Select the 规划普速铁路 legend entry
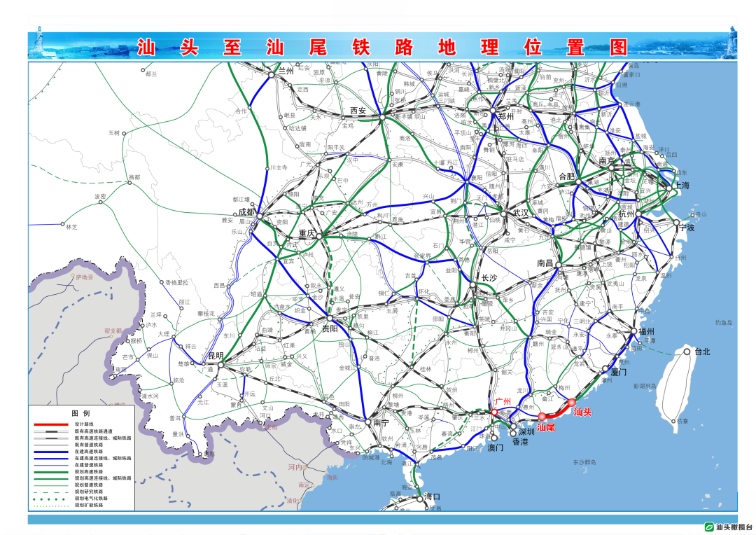The height and width of the screenshot is (535, 756). pos(89,485)
